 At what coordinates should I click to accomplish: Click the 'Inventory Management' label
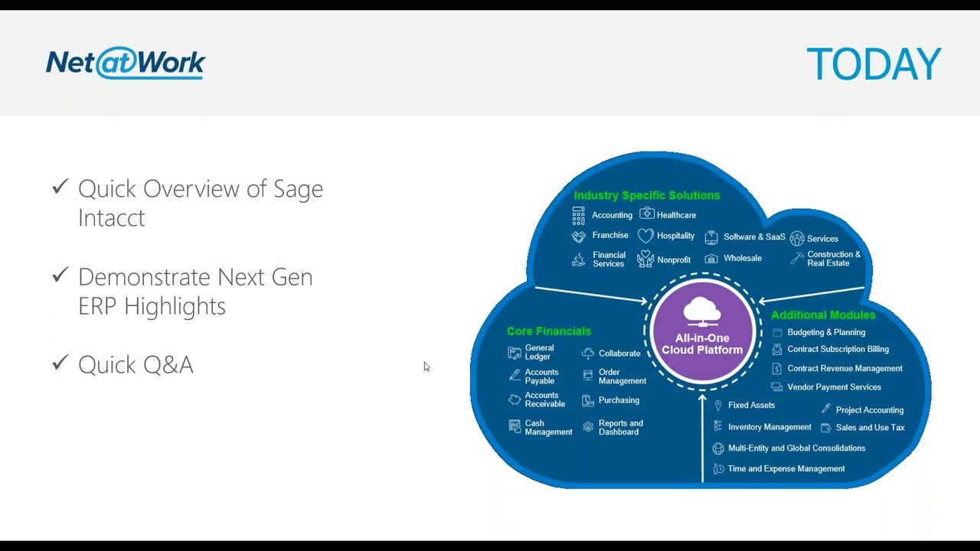pos(769,427)
